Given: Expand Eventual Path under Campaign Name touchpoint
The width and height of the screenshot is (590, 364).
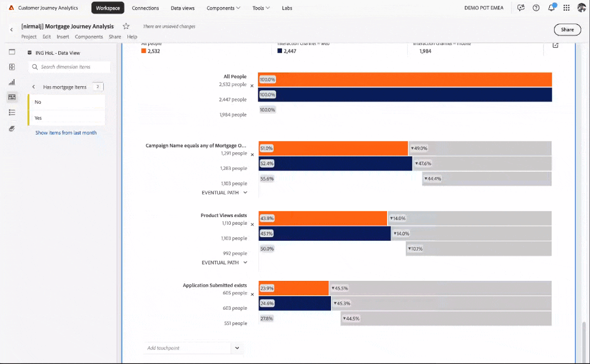Looking at the screenshot, I should (x=224, y=192).
